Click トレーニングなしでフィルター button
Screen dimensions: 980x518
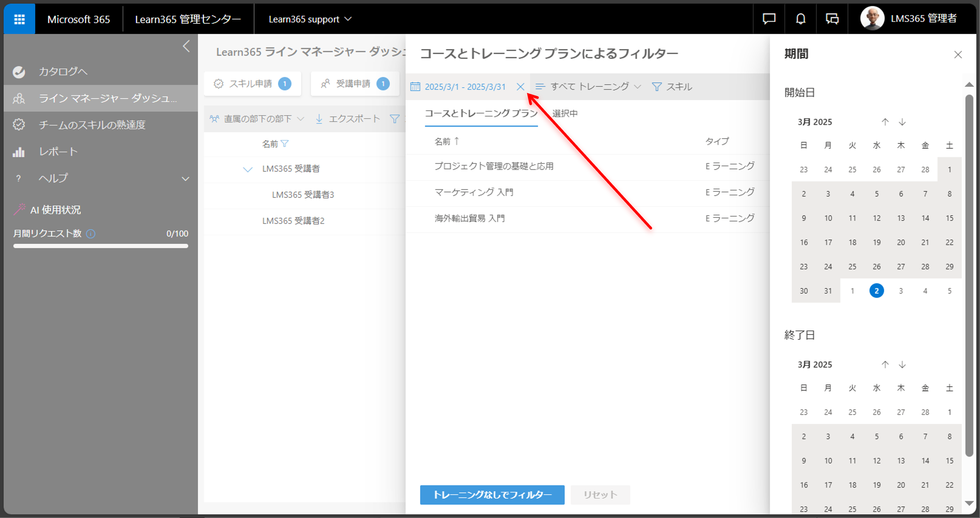[492, 495]
